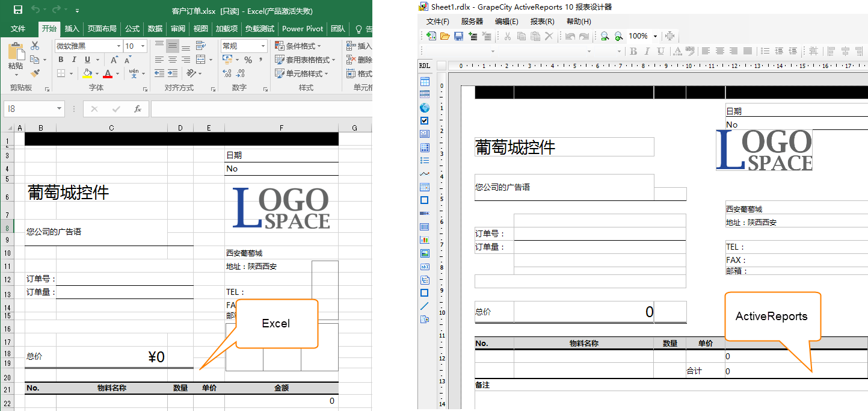
Task: Click percent style button in Excel
Action: click(248, 60)
